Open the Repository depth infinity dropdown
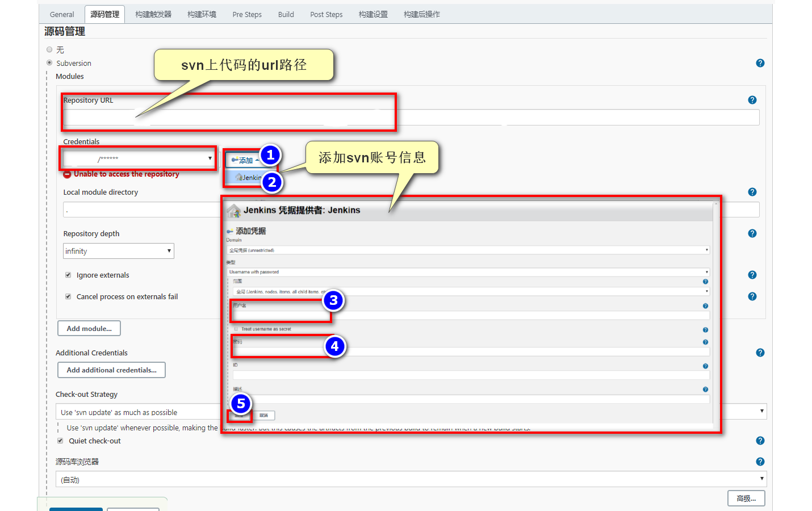The image size is (812, 511). pyautogui.click(x=119, y=251)
